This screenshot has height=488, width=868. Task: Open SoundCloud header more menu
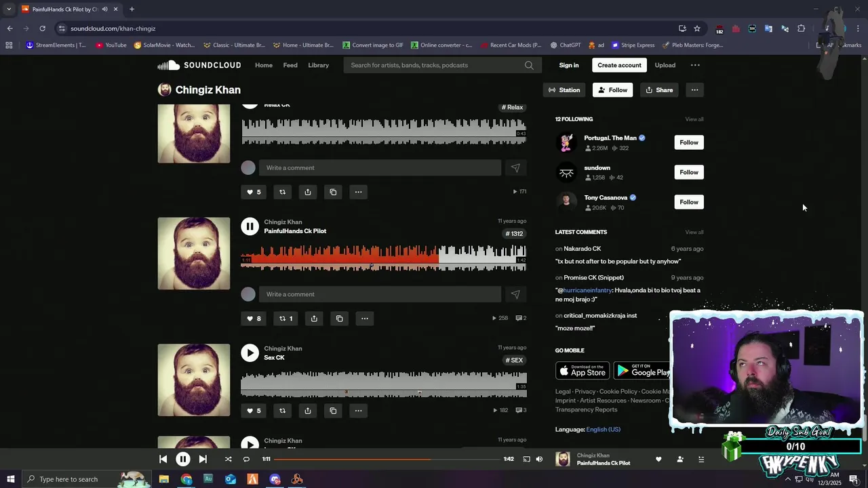pos(695,65)
